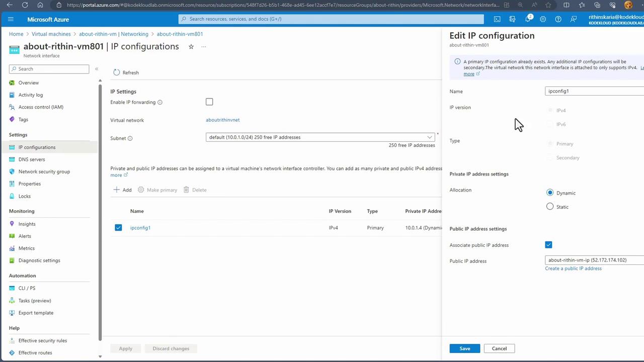Open the account menu rithinskaria@kodekloud
Screen dimensions: 644x362
(616, 19)
